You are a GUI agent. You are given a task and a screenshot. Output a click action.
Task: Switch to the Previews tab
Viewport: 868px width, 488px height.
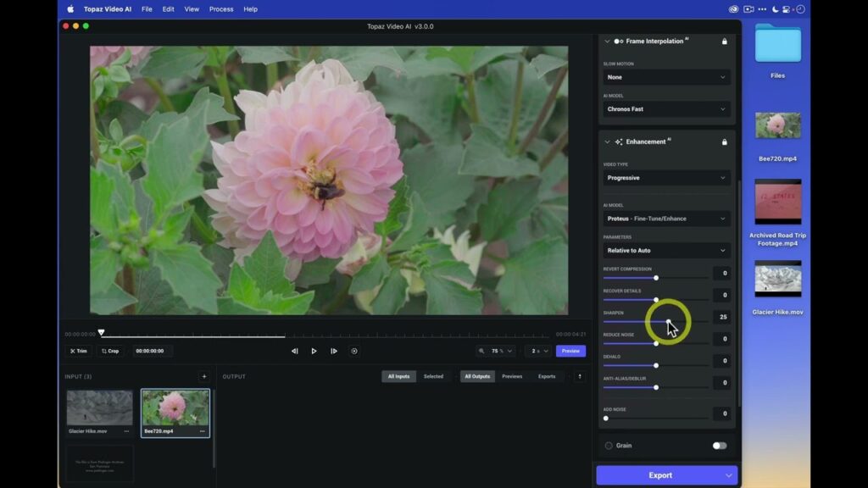pos(512,376)
